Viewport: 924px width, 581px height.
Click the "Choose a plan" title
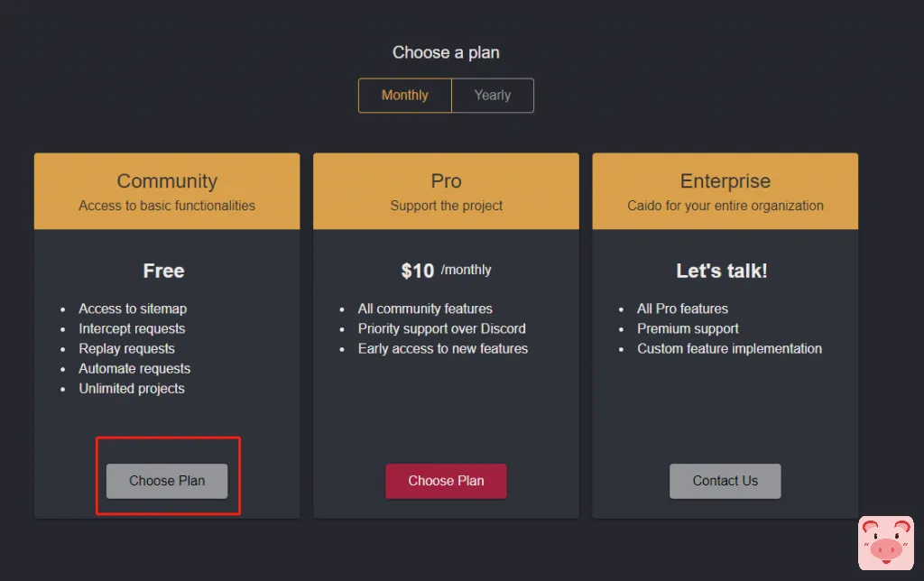click(446, 52)
